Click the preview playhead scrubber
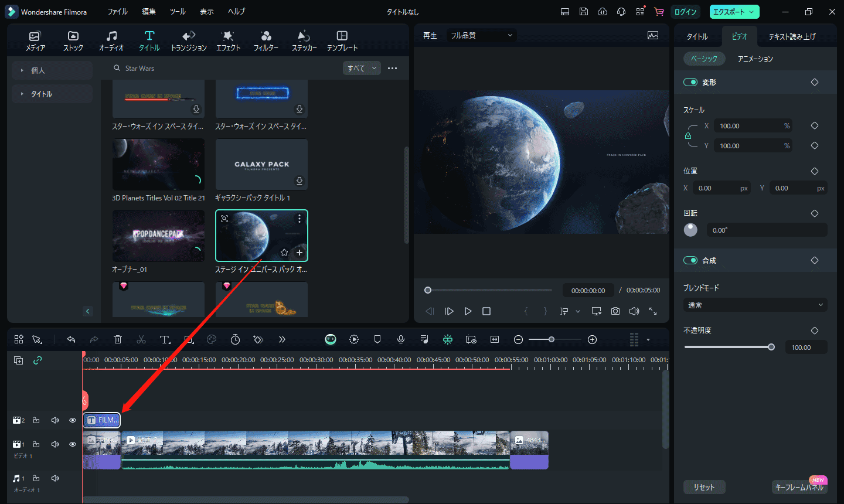This screenshot has height=504, width=844. click(x=428, y=290)
